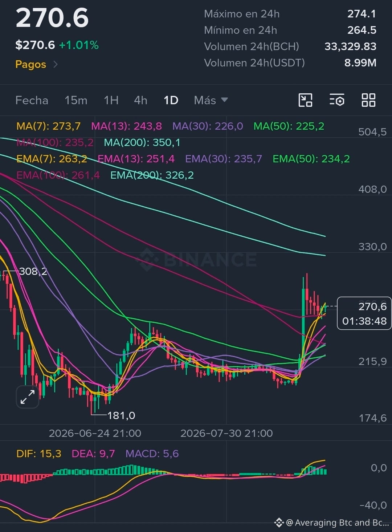
Task: Tap the EMA(200): 326,2 label
Action: tap(152, 175)
